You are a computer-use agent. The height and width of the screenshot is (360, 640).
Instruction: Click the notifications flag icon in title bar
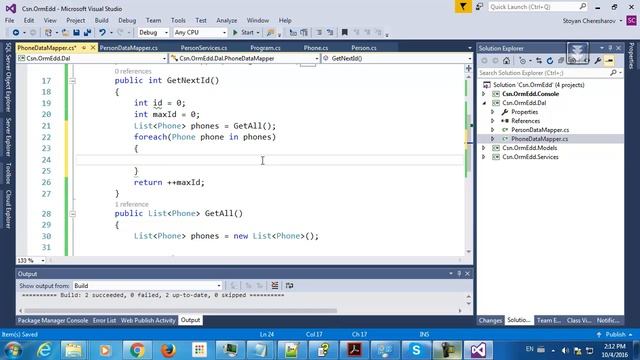click(x=463, y=7)
